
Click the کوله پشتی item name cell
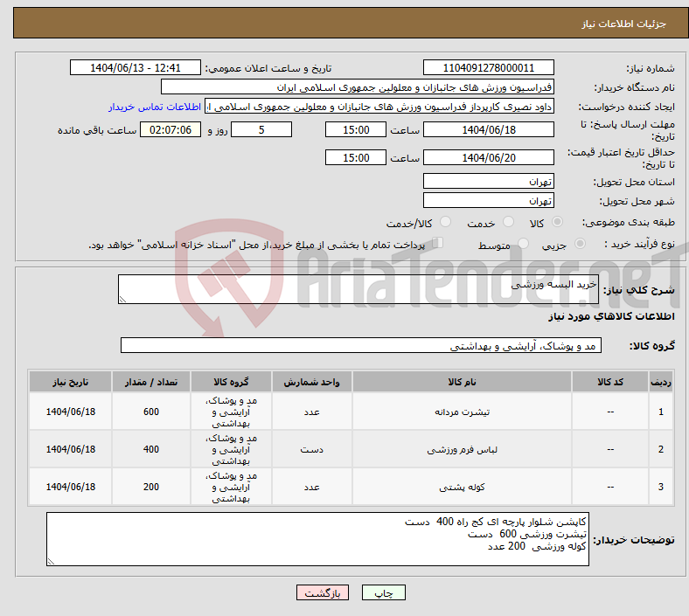pyautogui.click(x=462, y=487)
